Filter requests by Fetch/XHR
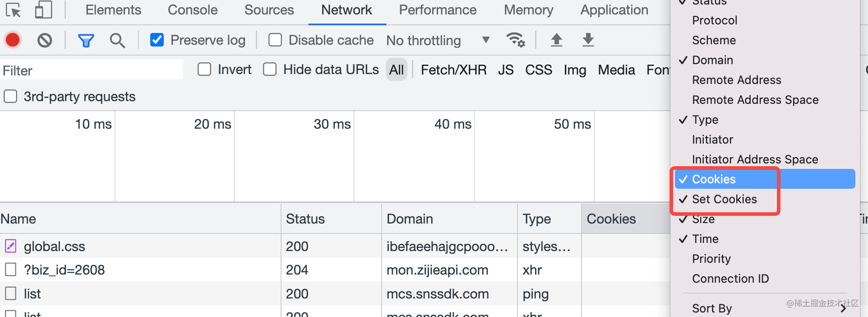The width and height of the screenshot is (868, 317). click(x=453, y=70)
